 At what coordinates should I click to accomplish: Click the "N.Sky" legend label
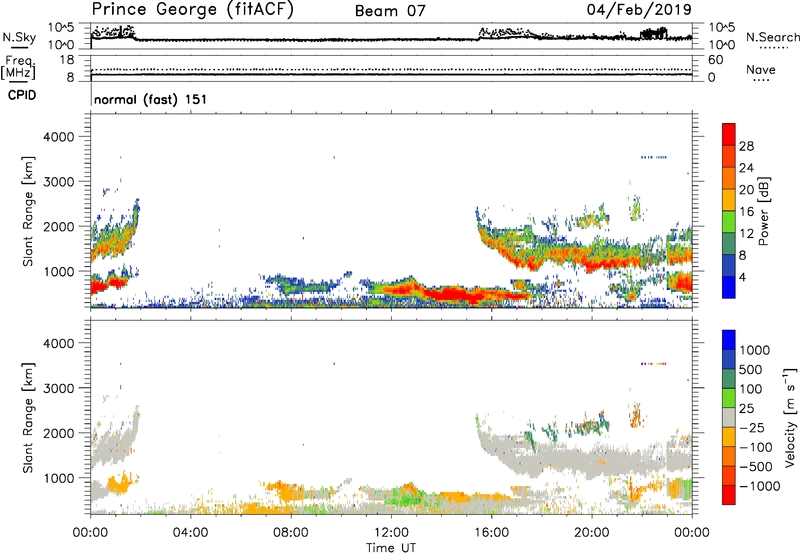point(19,37)
